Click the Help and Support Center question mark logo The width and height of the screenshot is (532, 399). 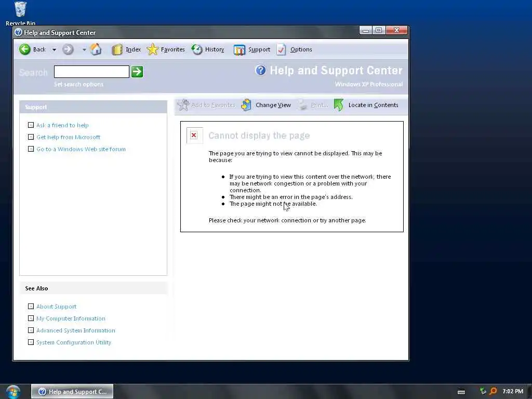point(261,70)
